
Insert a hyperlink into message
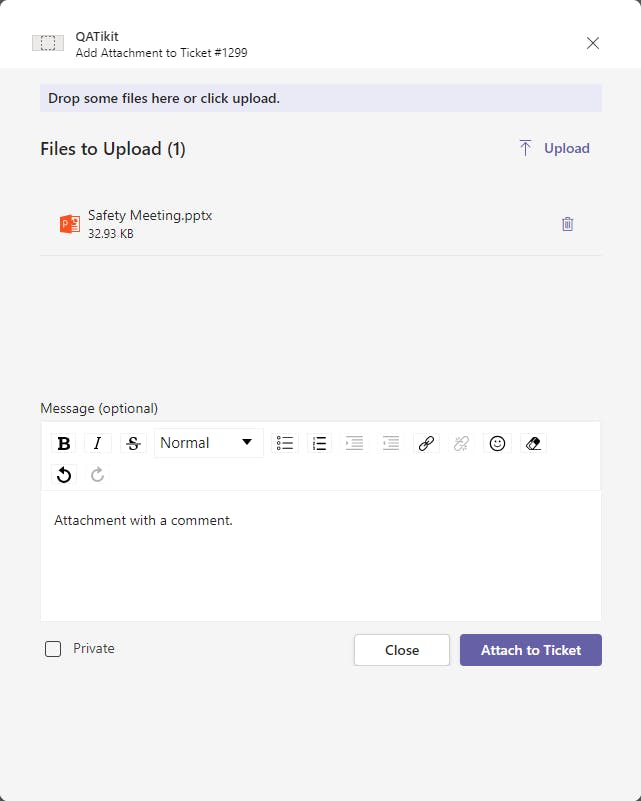point(426,443)
